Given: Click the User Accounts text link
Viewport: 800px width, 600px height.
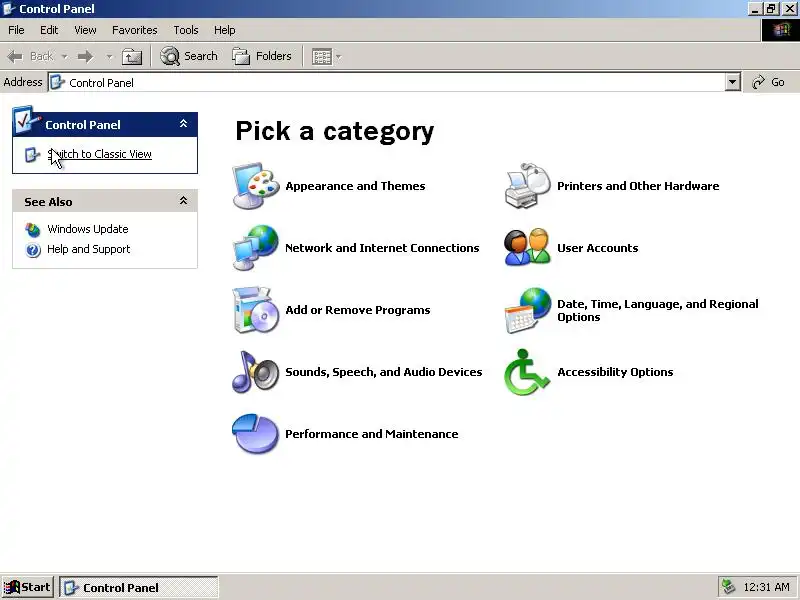Looking at the screenshot, I should click(597, 248).
